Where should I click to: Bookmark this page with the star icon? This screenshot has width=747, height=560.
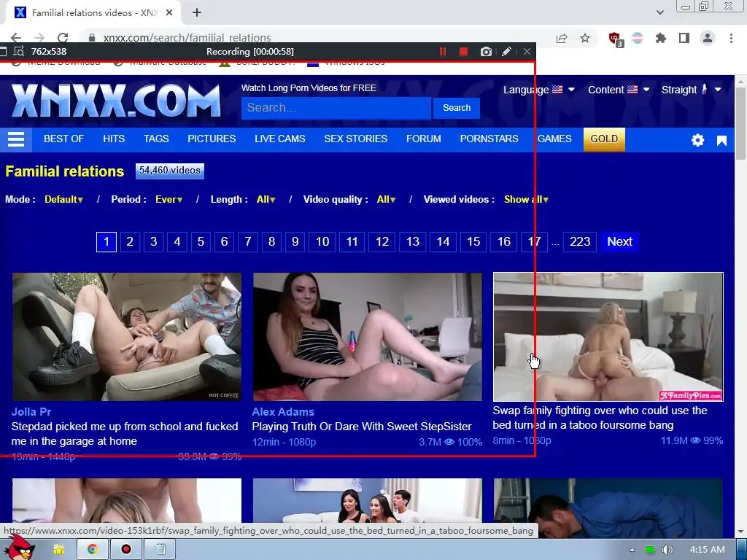(585, 38)
